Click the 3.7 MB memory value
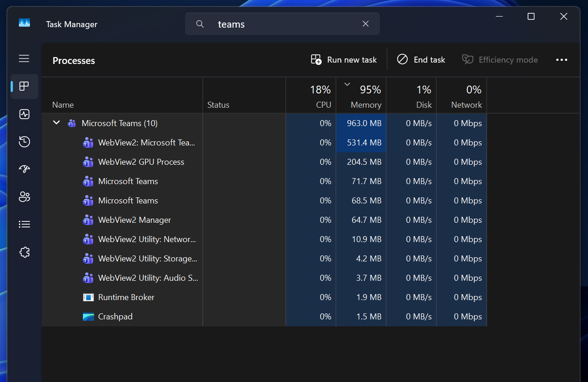This screenshot has width=588, height=382. [369, 278]
